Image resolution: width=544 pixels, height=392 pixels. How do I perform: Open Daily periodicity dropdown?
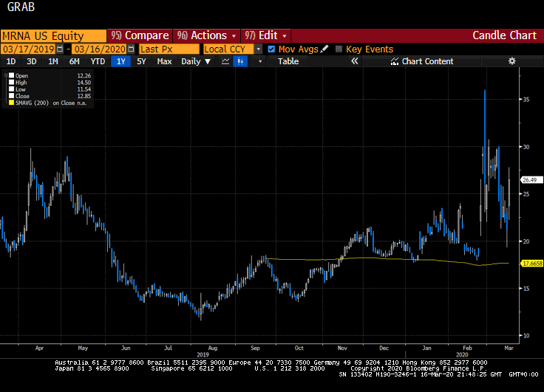click(196, 61)
